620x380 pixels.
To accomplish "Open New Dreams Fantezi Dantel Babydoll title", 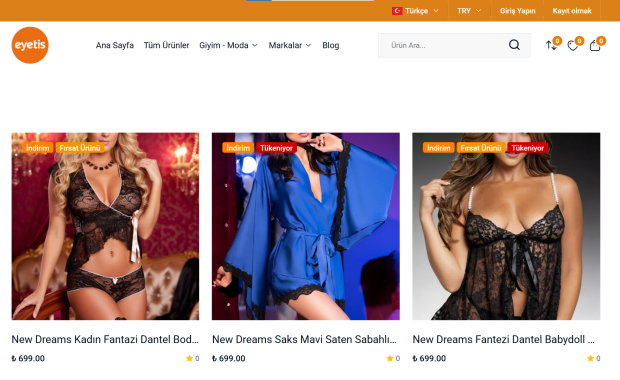I will [503, 339].
